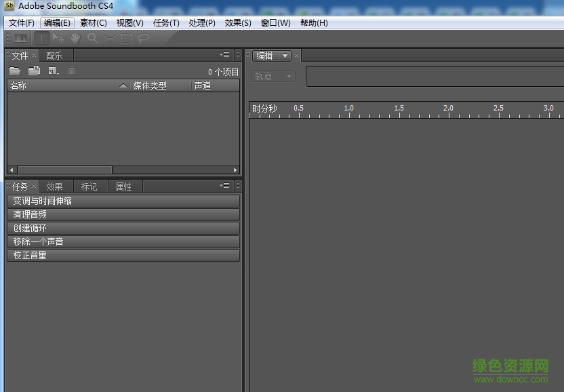Open the 处理(P) menu

coord(201,22)
